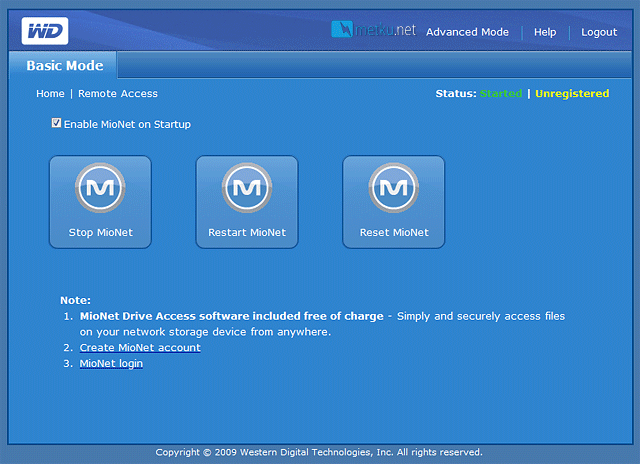Viewport: 640px width, 464px height.
Task: Click the Restart MioNet label
Action: pyautogui.click(x=247, y=233)
